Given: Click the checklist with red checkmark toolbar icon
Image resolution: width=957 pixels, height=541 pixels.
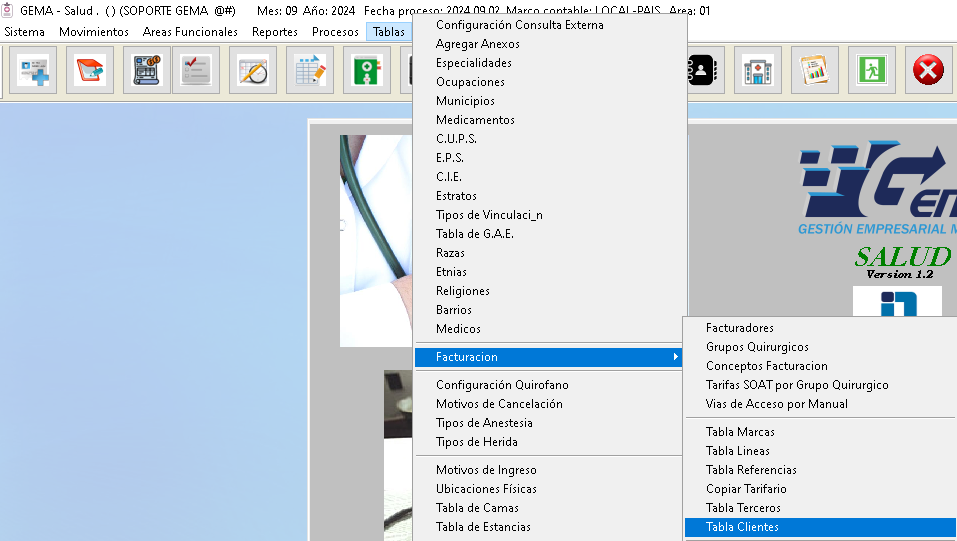Looking at the screenshot, I should [196, 70].
